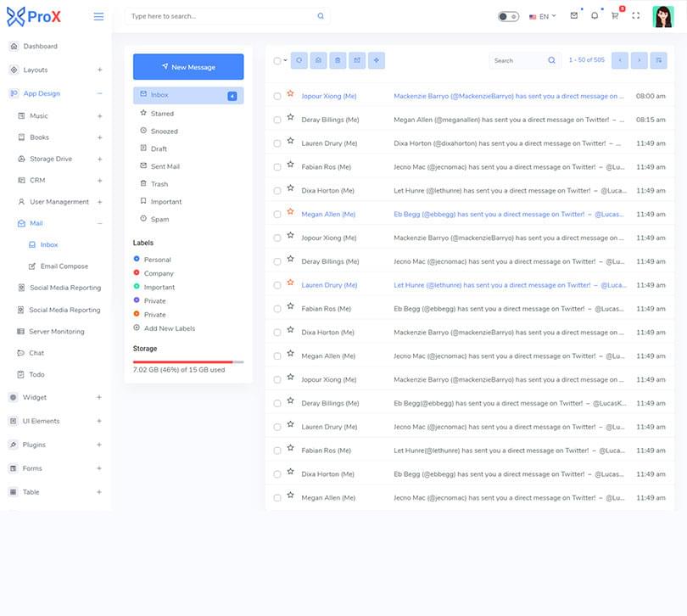Expand the Storage Drive sidebar menu
This screenshot has width=687, height=616.
(x=99, y=159)
